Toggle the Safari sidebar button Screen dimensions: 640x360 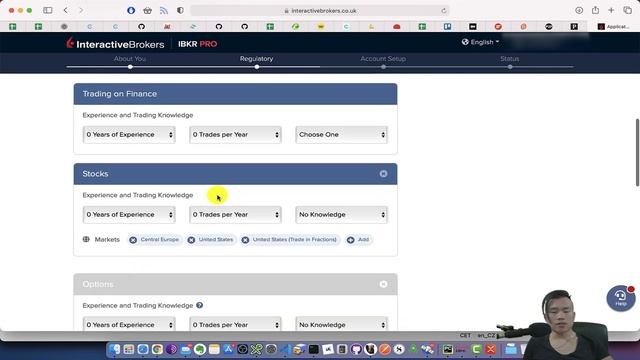pos(48,10)
